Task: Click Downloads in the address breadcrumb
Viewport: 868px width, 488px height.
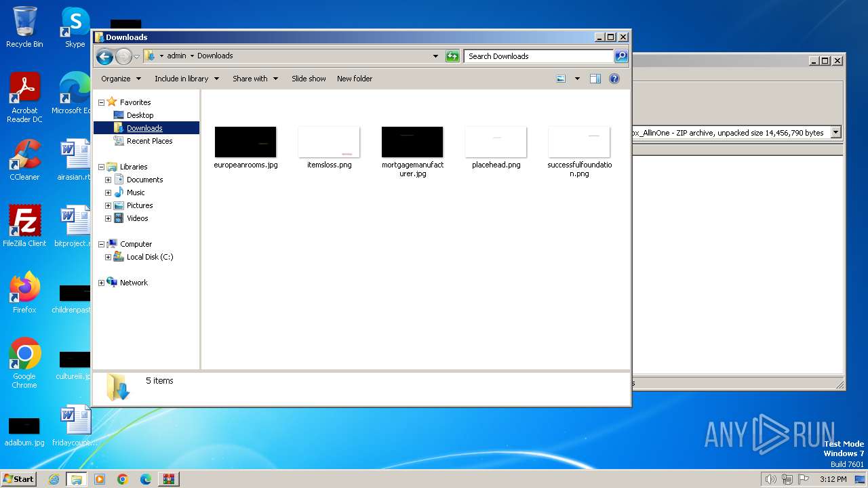Action: (215, 56)
